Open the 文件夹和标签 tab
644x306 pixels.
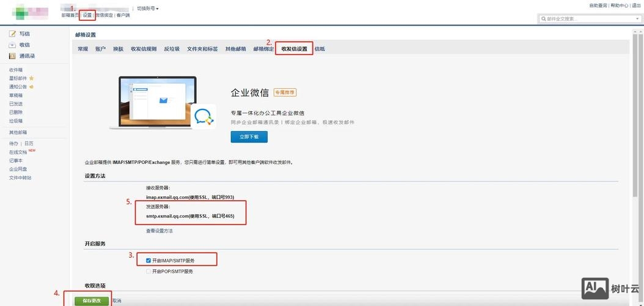(x=202, y=49)
